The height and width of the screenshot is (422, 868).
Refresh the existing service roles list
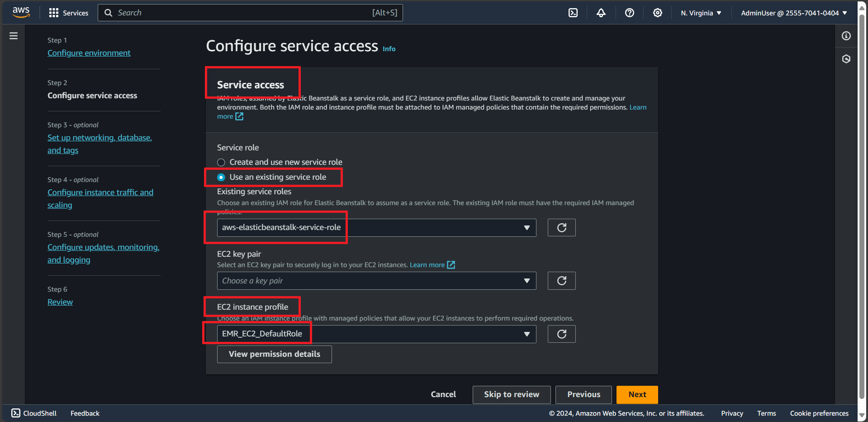coord(562,228)
